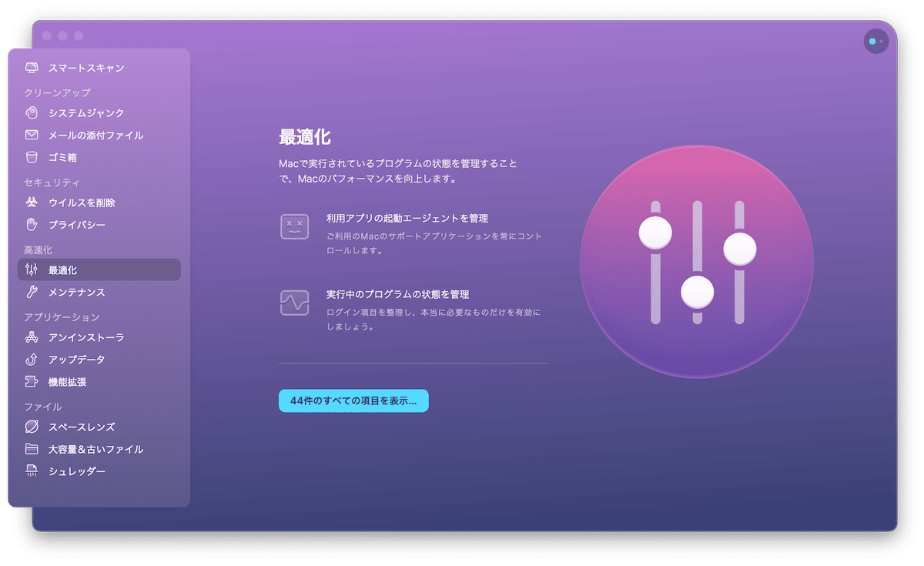
Task: Click the シュレッダー shredder icon
Action: 32,471
